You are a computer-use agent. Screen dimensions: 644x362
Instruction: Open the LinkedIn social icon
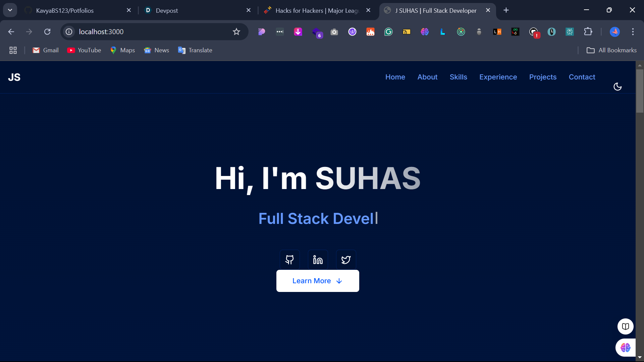pos(318,260)
